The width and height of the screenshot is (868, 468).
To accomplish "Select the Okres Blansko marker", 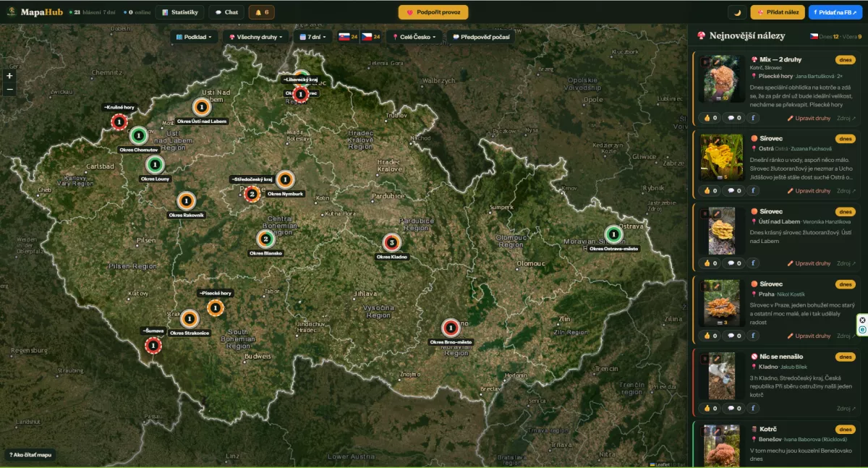I will pyautogui.click(x=265, y=239).
